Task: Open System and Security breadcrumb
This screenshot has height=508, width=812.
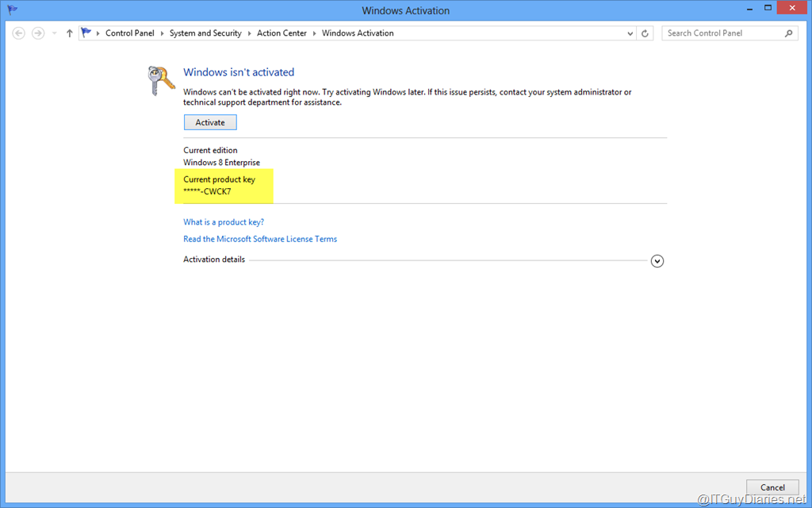Action: click(x=205, y=33)
